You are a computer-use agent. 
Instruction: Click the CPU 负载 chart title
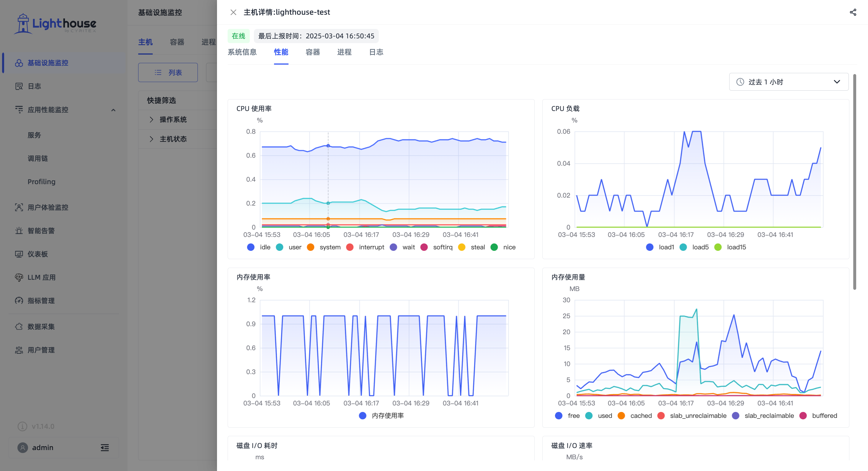[x=565, y=109]
